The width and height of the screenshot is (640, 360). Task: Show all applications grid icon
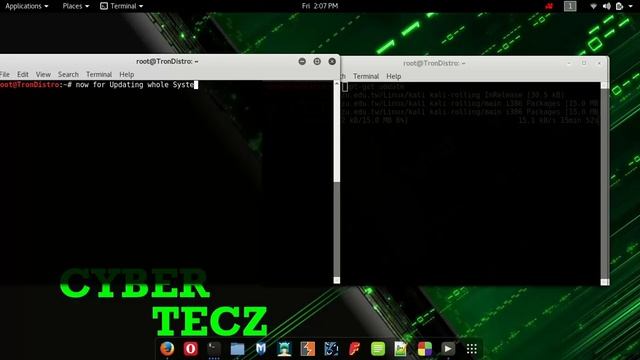pos(471,349)
